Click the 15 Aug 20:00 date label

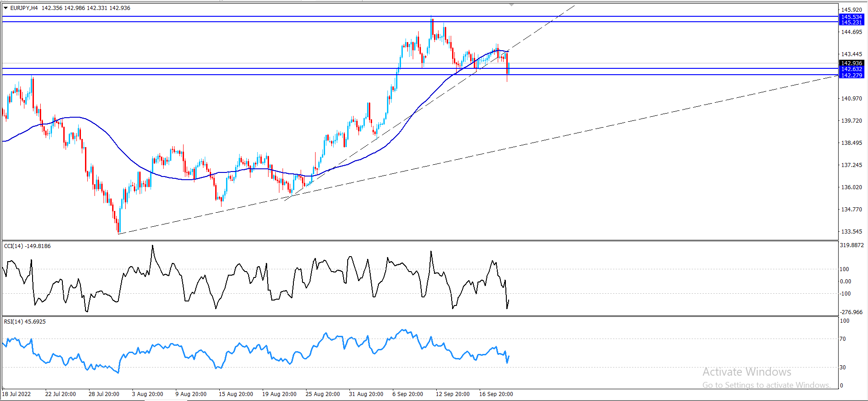pos(236,394)
